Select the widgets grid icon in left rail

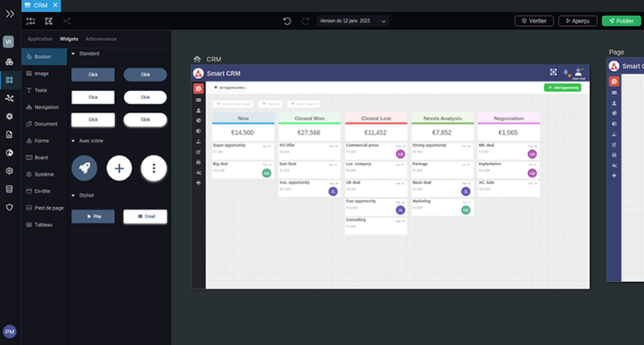point(9,80)
